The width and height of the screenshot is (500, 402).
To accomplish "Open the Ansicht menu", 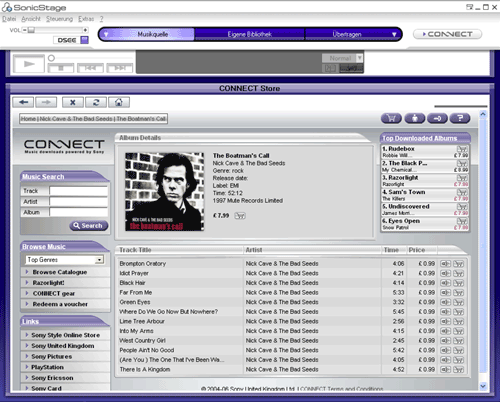I will point(31,19).
